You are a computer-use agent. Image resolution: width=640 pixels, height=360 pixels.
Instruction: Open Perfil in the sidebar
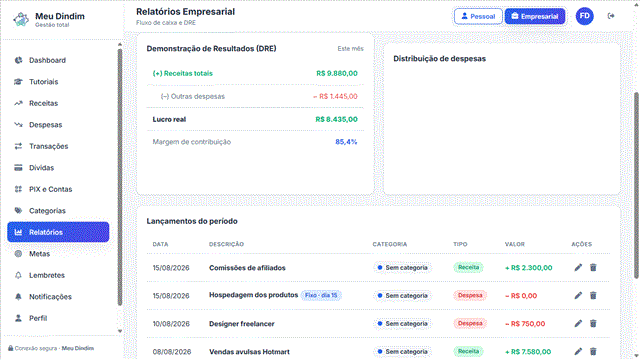(58, 318)
